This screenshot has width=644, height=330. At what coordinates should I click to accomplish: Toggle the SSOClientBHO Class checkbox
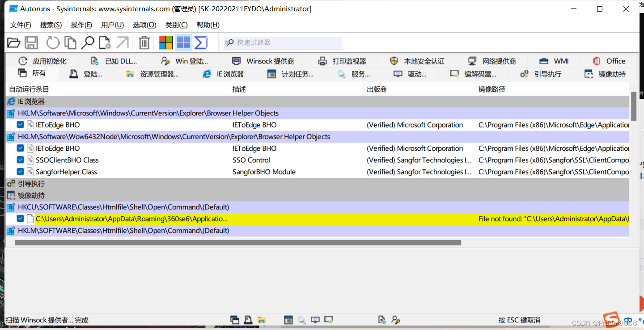point(21,160)
